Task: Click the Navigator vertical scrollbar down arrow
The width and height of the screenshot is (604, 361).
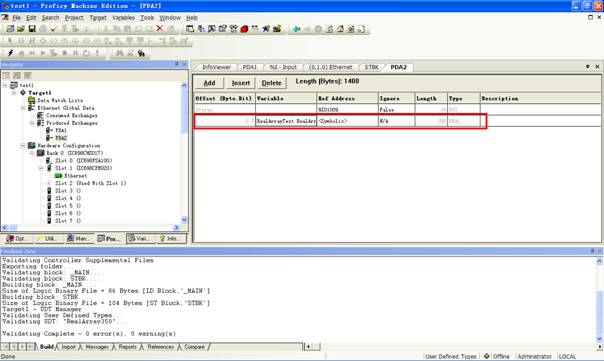Action: tap(184, 220)
